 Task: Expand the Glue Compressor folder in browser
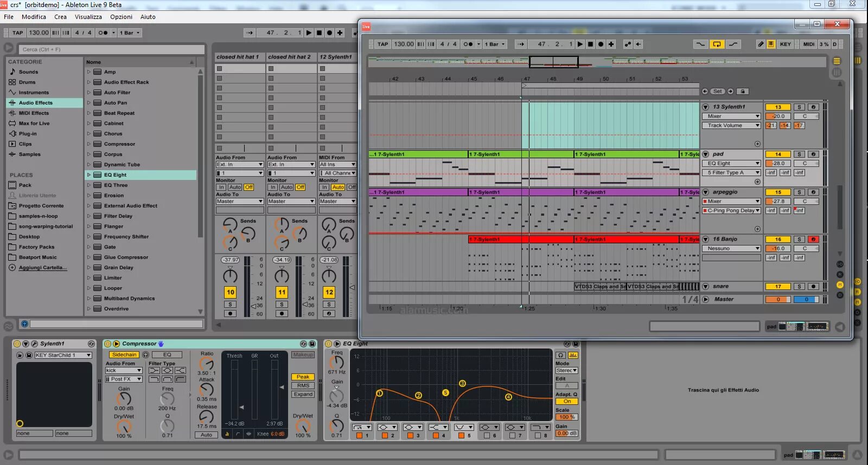coord(89,257)
